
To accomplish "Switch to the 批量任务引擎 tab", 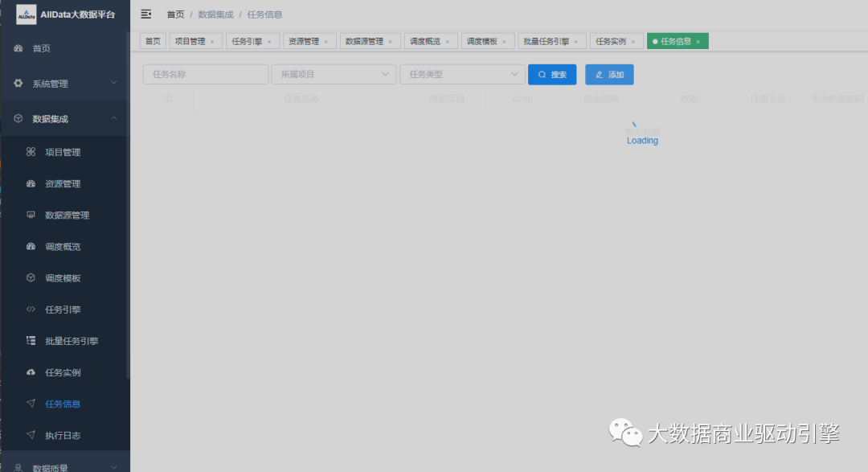I will click(x=546, y=41).
